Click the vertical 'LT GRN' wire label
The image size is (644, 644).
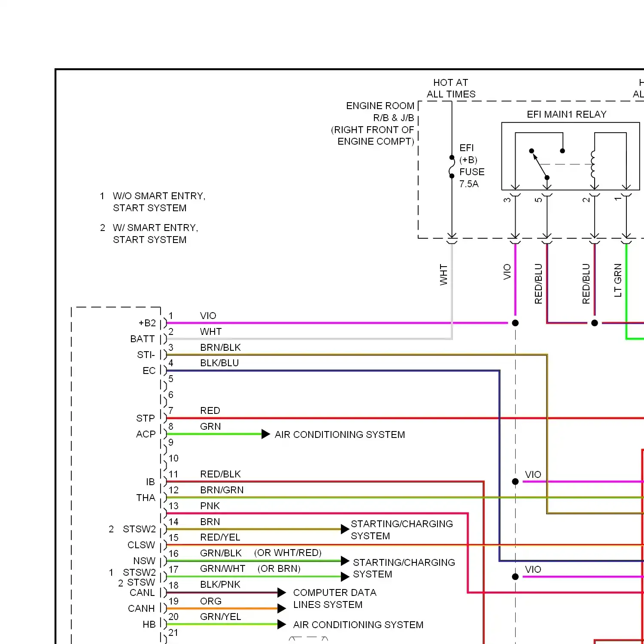pyautogui.click(x=618, y=280)
